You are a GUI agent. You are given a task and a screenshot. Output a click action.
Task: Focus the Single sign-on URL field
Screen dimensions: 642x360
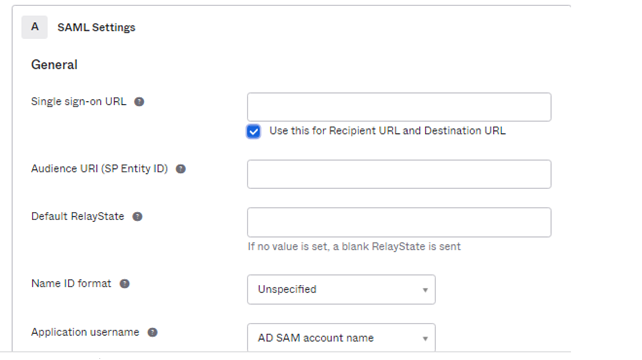(399, 107)
